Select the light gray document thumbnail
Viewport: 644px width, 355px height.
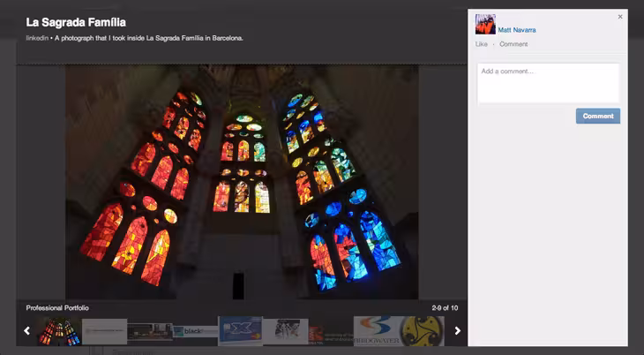tap(104, 331)
